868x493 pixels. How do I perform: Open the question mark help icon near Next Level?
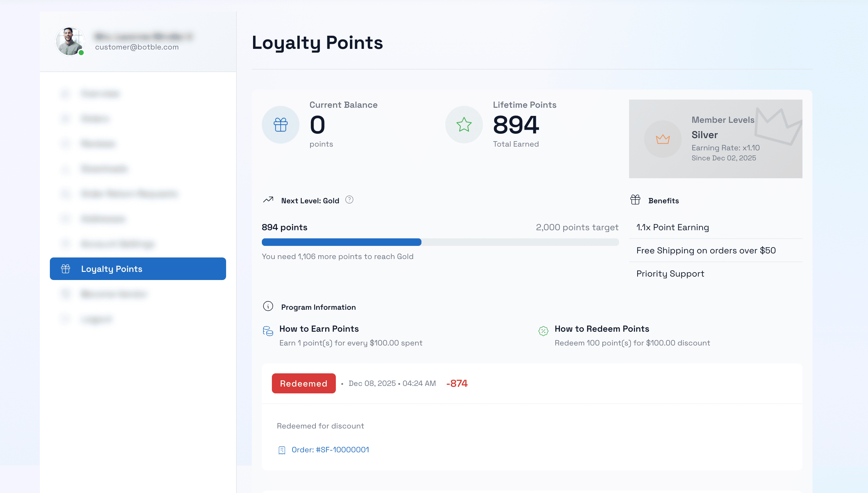tap(349, 200)
